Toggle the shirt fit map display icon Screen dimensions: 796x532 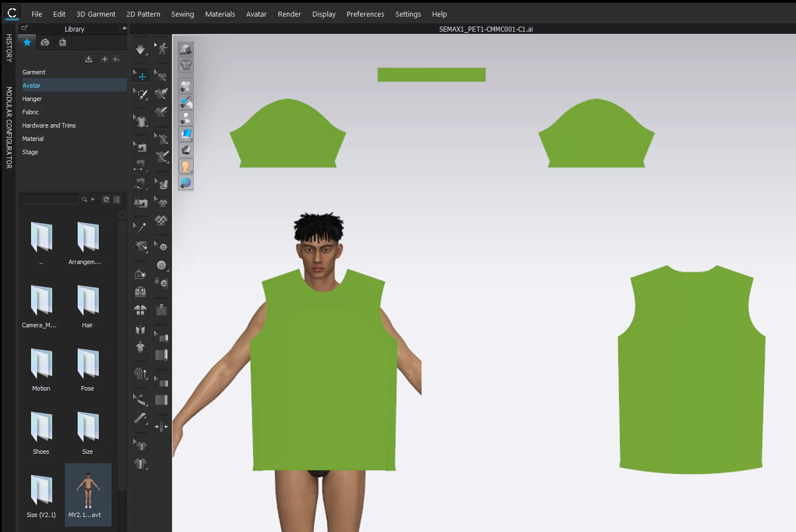[186, 64]
